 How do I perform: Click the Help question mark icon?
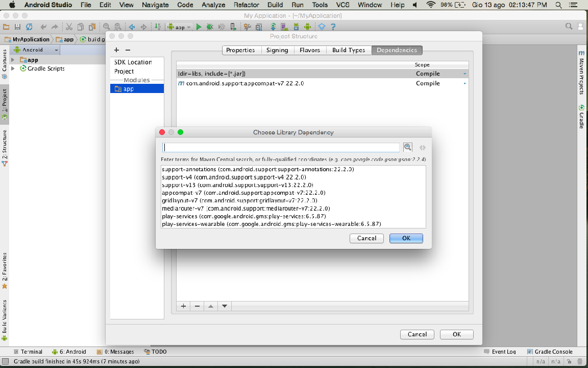tap(333, 27)
